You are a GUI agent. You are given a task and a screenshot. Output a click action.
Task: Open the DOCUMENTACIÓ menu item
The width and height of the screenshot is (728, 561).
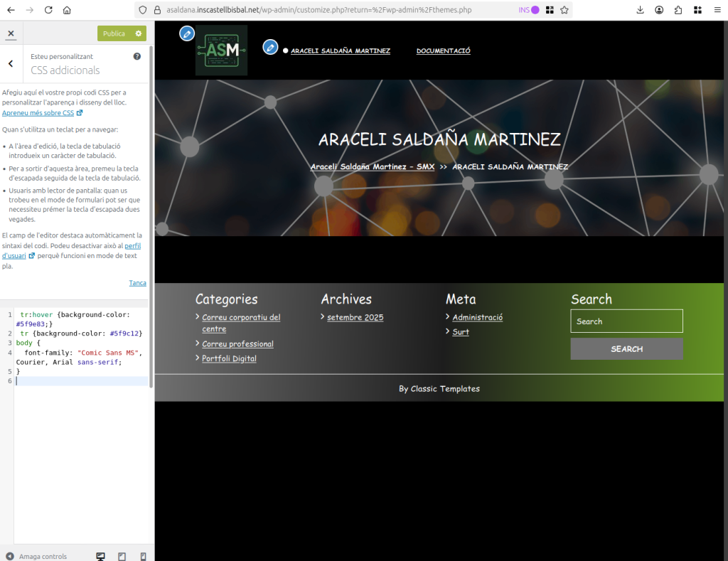[x=443, y=50]
